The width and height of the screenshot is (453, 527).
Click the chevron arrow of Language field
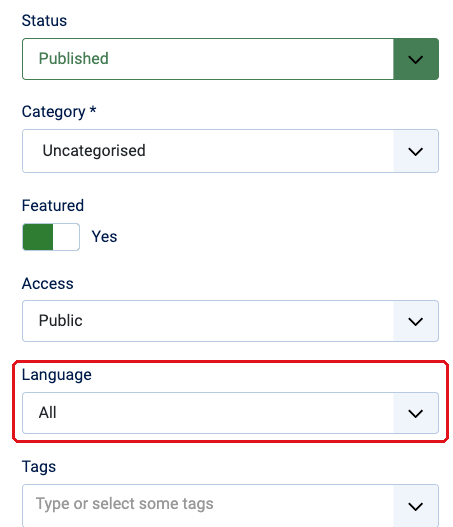tap(416, 413)
